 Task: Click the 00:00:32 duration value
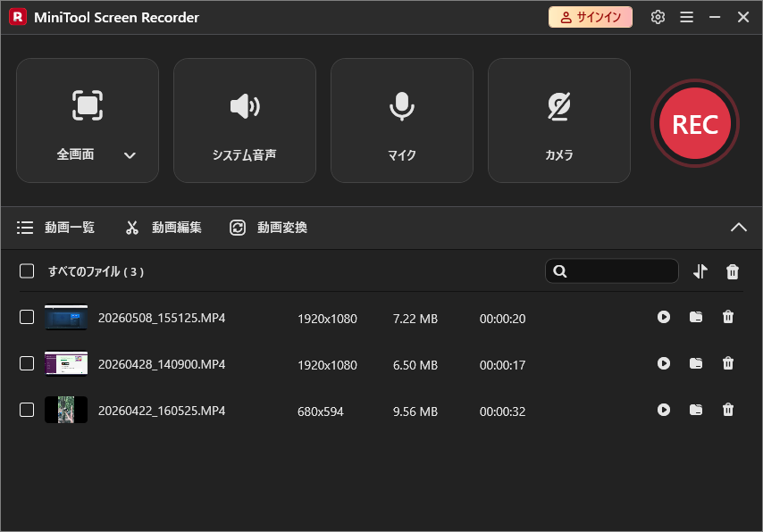click(x=503, y=411)
